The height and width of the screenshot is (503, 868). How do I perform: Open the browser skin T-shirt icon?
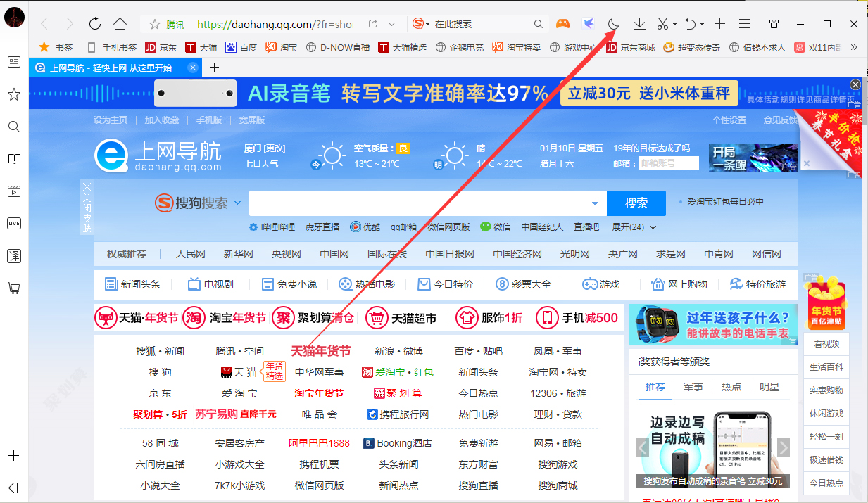tap(774, 23)
